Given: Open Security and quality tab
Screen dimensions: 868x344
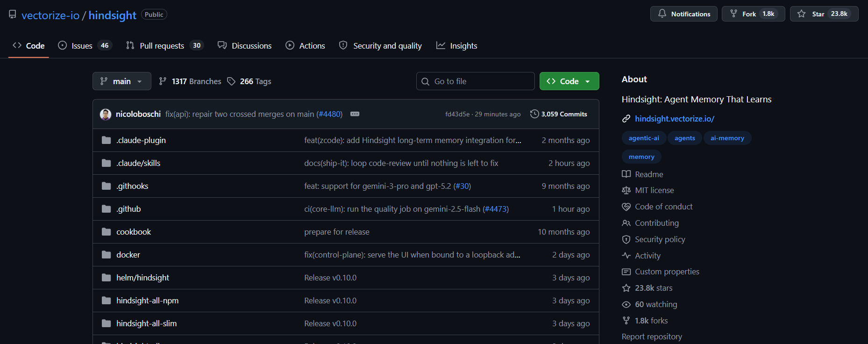Looking at the screenshot, I should coord(380,46).
